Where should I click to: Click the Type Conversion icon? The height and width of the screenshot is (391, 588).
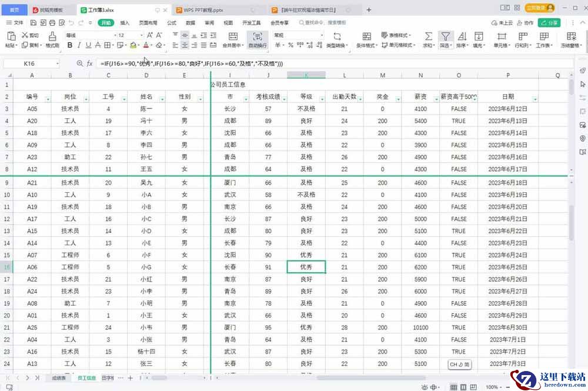337,36
